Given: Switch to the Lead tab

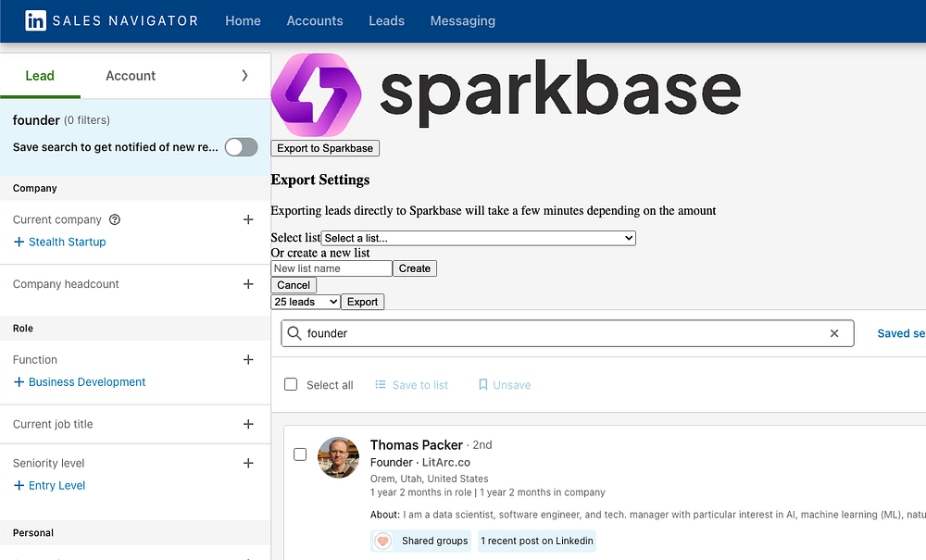Looking at the screenshot, I should coord(40,76).
